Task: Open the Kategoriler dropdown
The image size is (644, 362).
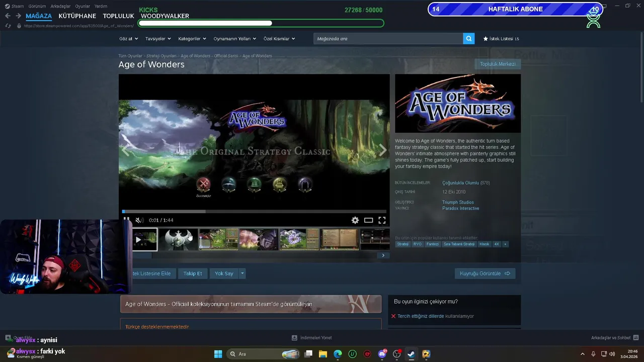Action: [x=192, y=39]
